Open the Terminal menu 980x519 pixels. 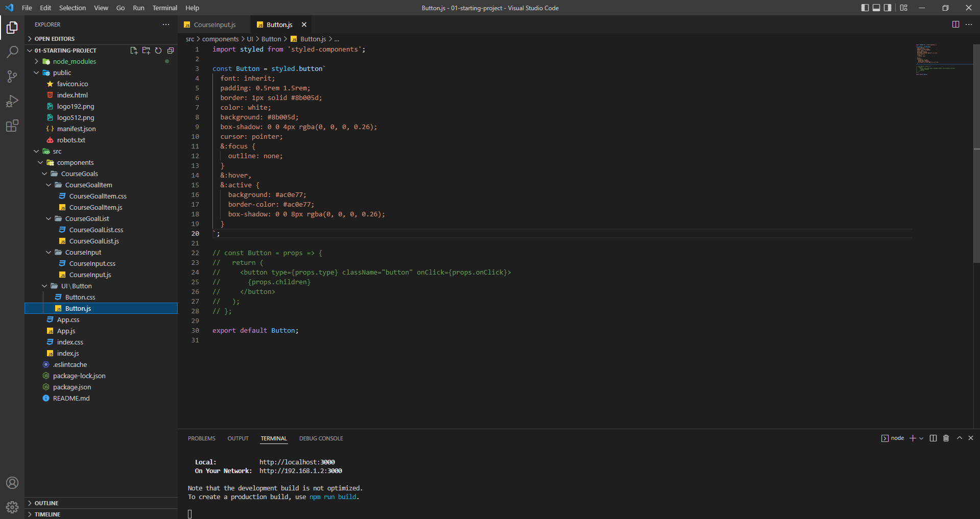click(164, 8)
